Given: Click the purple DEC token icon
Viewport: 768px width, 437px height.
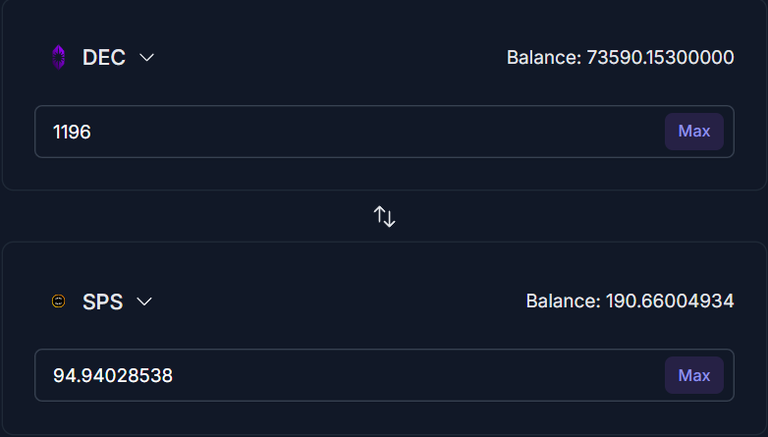Looking at the screenshot, I should (58, 57).
